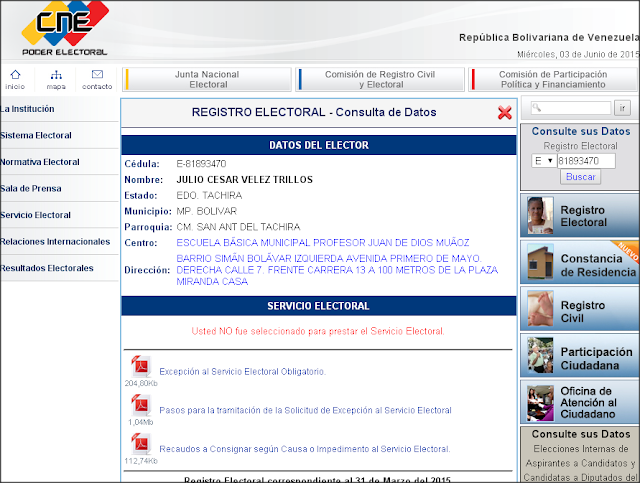
Task: Select Sistema Electoral menu item
Action: [x=36, y=136]
